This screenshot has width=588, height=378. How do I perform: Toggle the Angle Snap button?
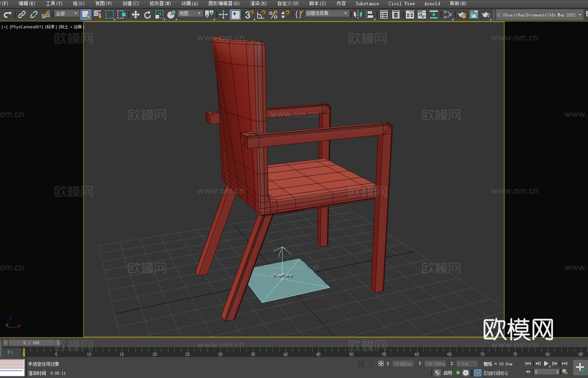[x=261, y=14]
